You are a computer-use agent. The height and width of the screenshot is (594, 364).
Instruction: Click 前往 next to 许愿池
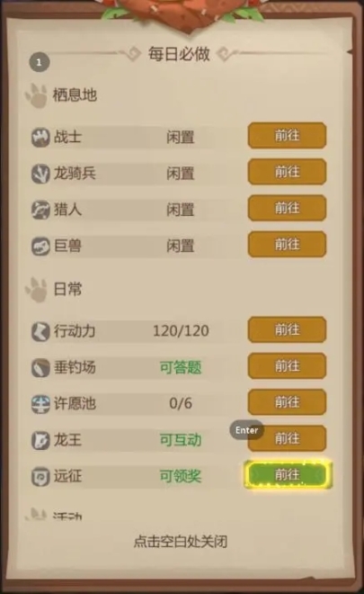point(287,402)
